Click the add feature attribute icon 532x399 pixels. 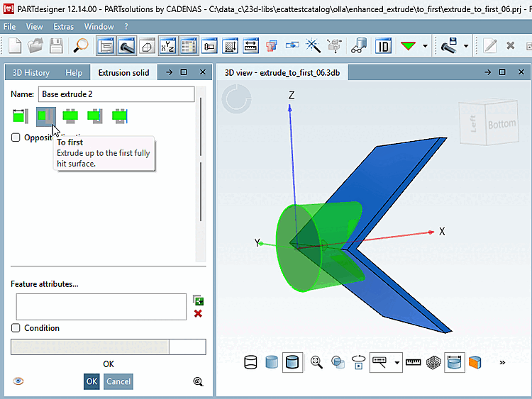(x=198, y=300)
